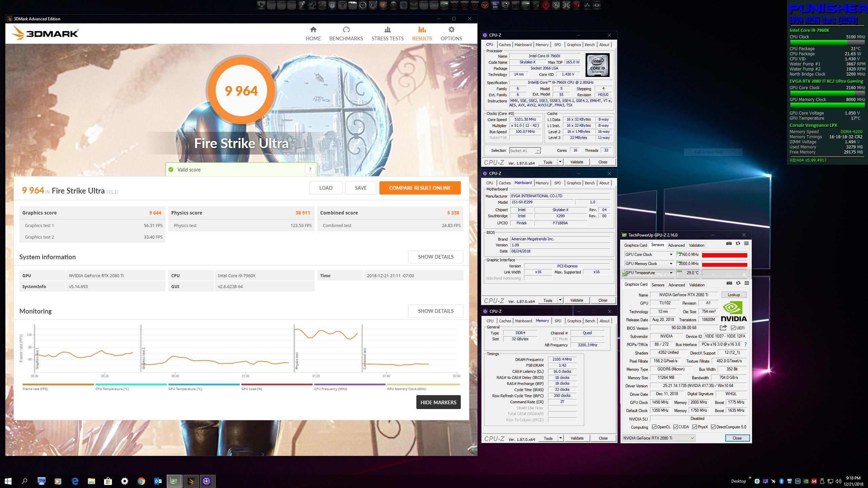Click the BIOS share/export arrow icon
Image resolution: width=868 pixels, height=488 pixels.
[723, 328]
